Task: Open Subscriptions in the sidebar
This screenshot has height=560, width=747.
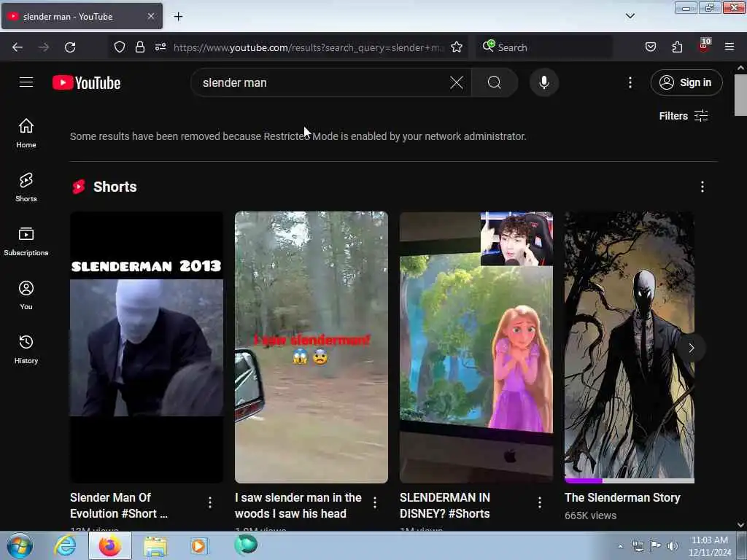Action: pyautogui.click(x=26, y=241)
